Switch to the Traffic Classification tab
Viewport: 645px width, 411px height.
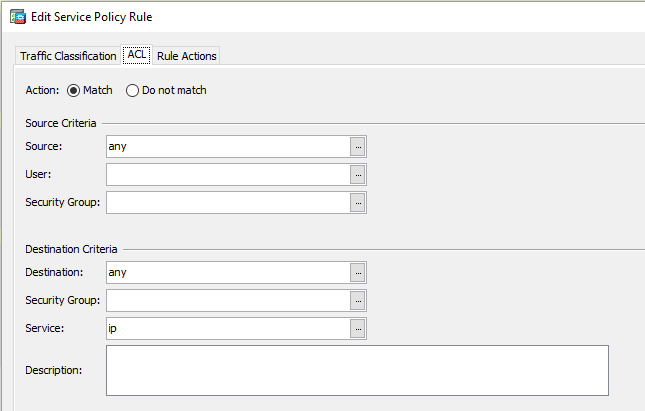pyautogui.click(x=68, y=56)
